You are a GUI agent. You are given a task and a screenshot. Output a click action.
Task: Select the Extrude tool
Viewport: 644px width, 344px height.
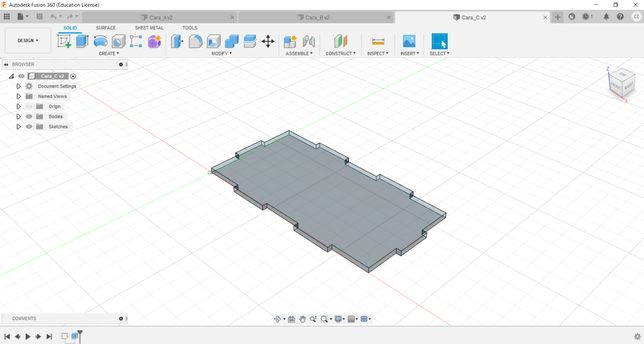click(82, 41)
